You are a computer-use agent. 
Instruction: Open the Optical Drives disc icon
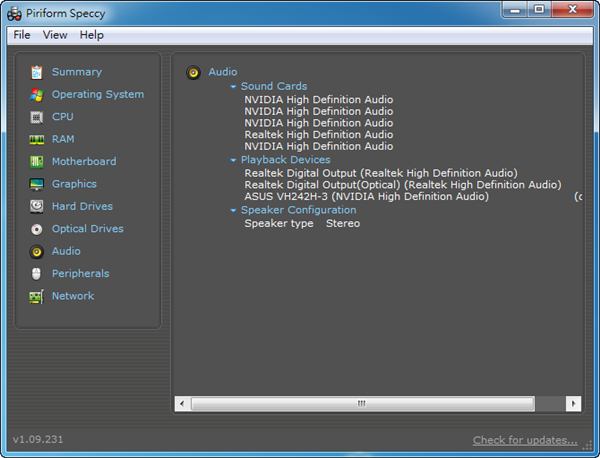[37, 229]
